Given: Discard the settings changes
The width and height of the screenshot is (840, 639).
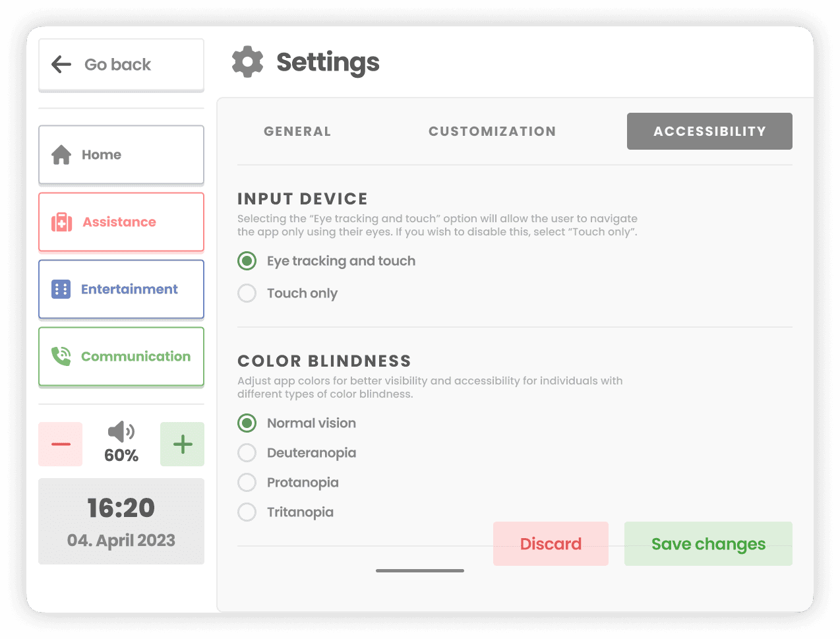Looking at the screenshot, I should pyautogui.click(x=551, y=543).
